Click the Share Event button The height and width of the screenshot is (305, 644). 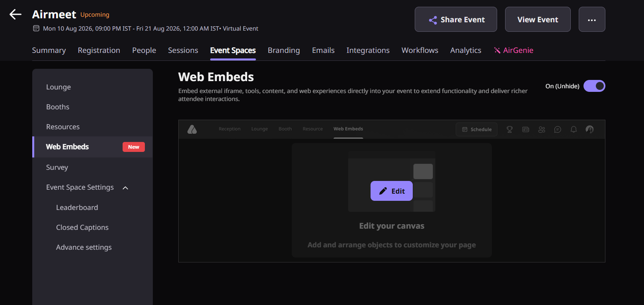456,19
